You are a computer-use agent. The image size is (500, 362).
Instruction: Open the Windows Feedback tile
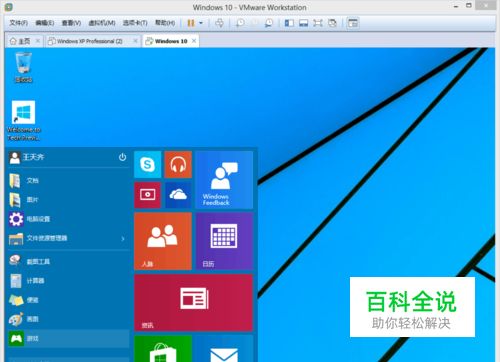coord(224,180)
